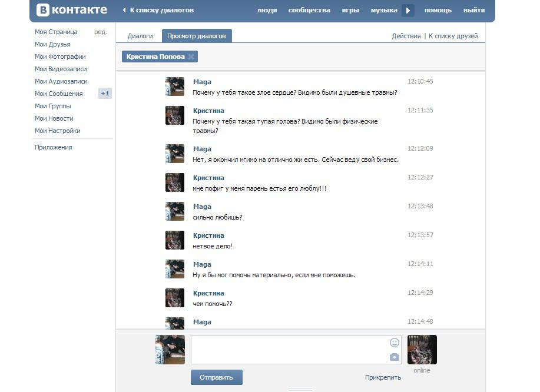Remove Кристина Попова dialog tag
Viewport: 540px width, 392px height.
coord(191,57)
